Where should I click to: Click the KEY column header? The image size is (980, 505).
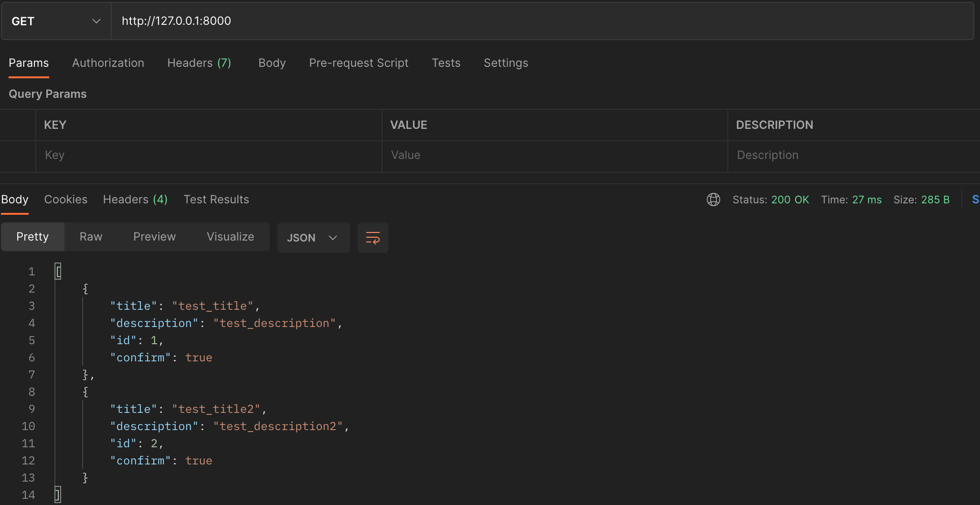(55, 125)
